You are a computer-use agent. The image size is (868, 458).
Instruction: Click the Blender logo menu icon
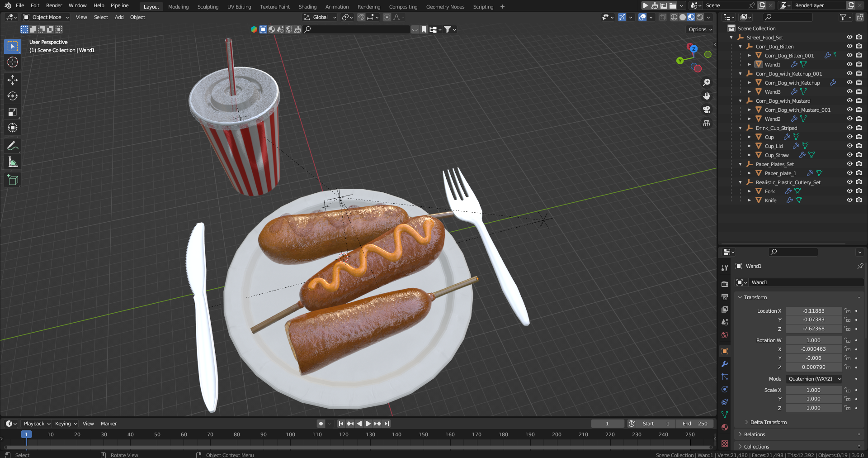pyautogui.click(x=8, y=5)
